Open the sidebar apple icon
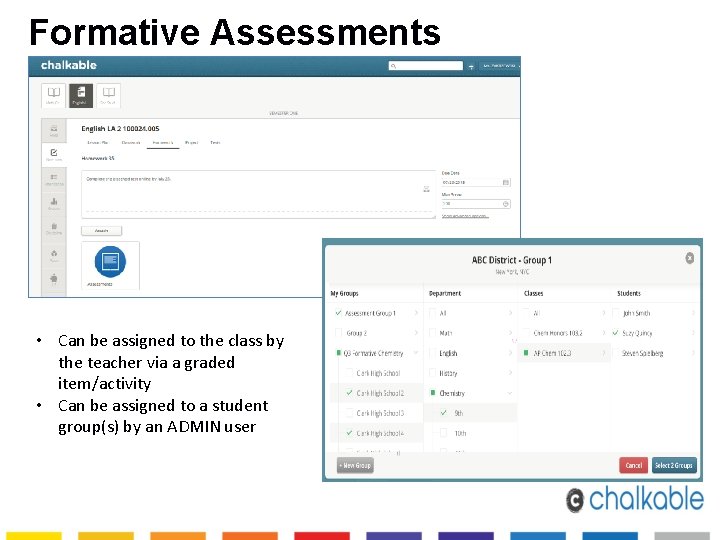 pyautogui.click(x=54, y=278)
